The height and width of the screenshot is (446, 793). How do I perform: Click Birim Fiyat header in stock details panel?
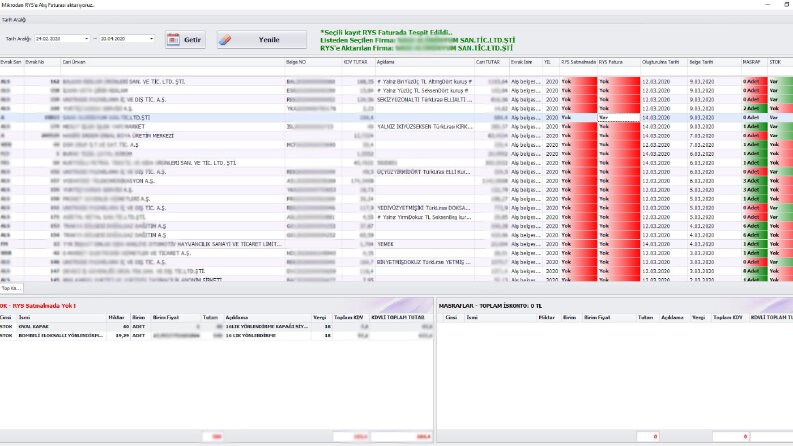(175, 318)
